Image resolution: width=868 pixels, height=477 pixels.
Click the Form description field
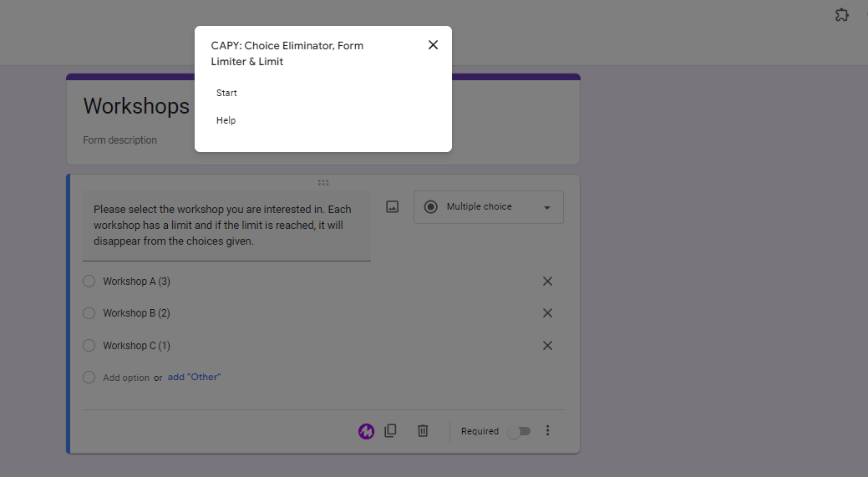[120, 140]
